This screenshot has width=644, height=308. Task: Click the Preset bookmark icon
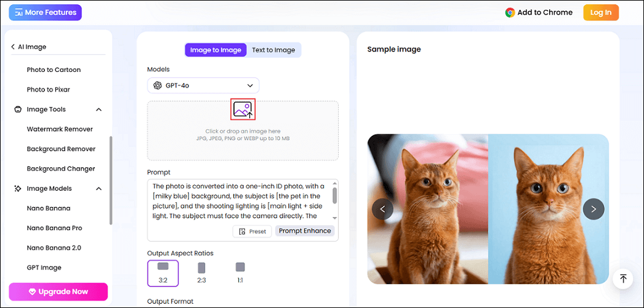pos(243,231)
